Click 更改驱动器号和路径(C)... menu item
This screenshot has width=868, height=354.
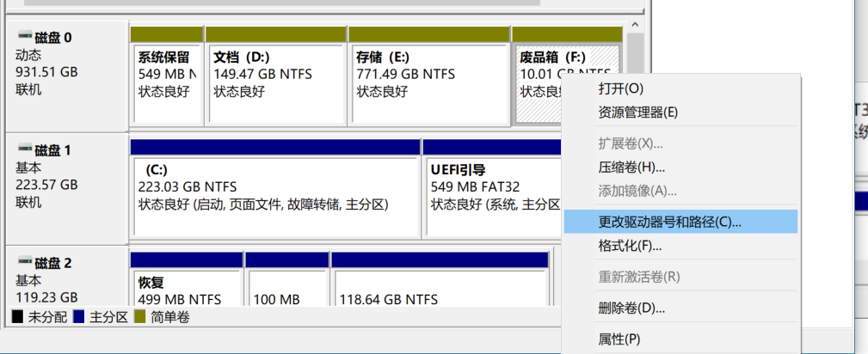tap(669, 221)
